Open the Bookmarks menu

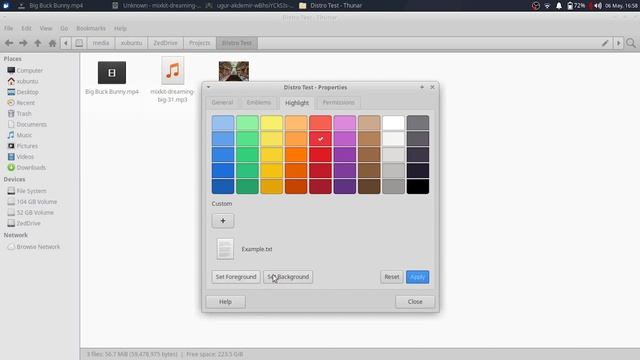[91, 28]
